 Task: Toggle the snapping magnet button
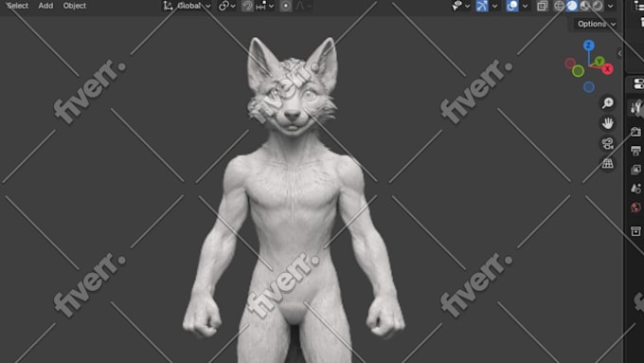click(x=247, y=6)
